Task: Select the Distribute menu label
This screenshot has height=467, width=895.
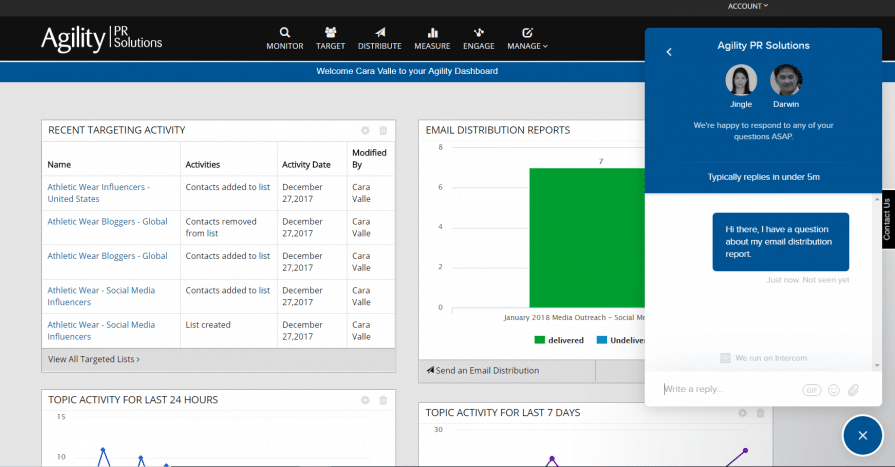Action: 380,46
